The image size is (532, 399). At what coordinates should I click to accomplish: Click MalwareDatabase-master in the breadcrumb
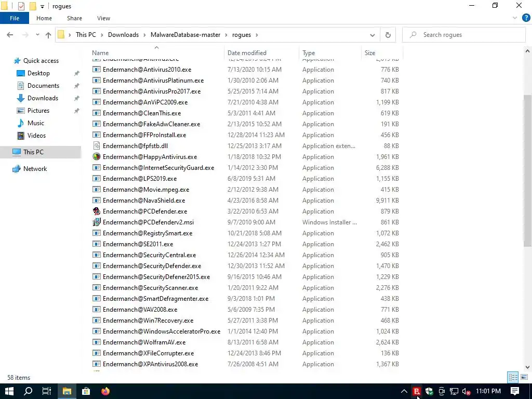point(185,35)
